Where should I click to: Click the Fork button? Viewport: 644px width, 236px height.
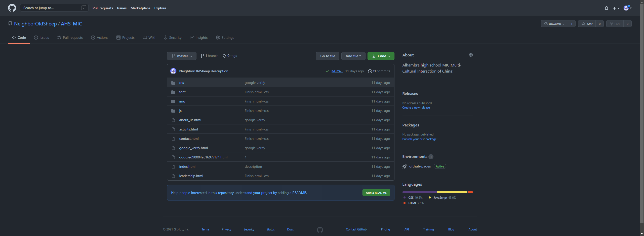pyautogui.click(x=615, y=24)
